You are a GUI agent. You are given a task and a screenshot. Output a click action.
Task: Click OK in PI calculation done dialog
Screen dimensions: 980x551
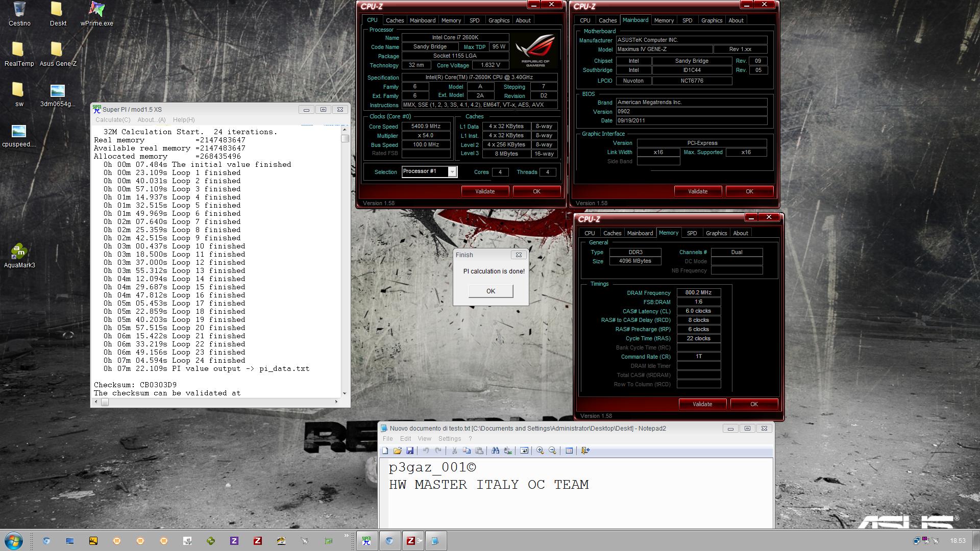[491, 291]
